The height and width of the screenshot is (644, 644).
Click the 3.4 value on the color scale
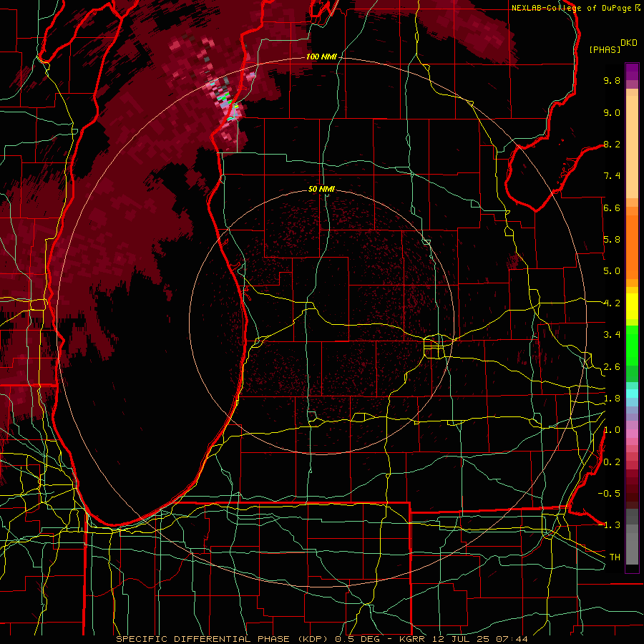point(612,335)
